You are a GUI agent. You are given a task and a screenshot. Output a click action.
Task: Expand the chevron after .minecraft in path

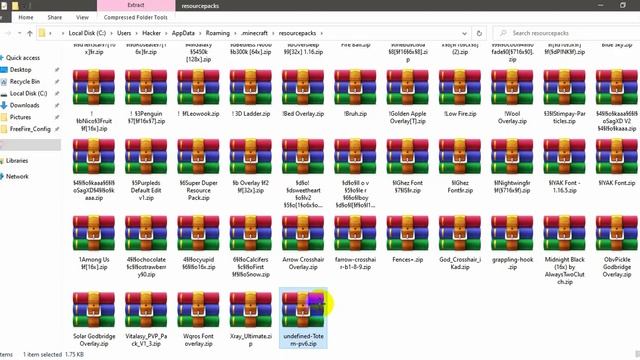[x=273, y=33]
